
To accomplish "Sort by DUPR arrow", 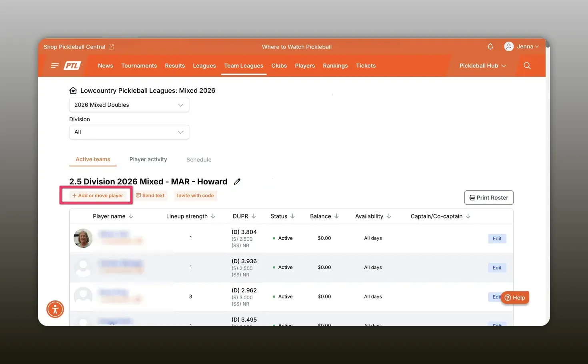I will click(x=254, y=216).
